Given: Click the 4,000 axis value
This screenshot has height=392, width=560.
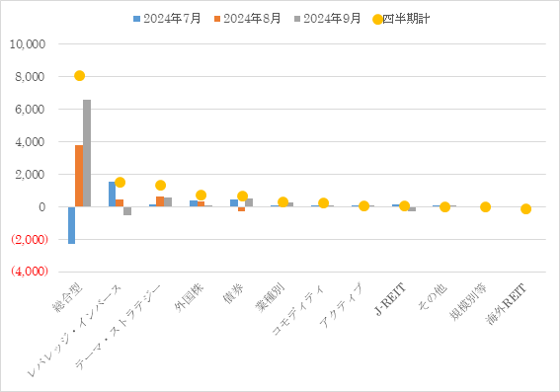Looking at the screenshot, I should 30,142.
